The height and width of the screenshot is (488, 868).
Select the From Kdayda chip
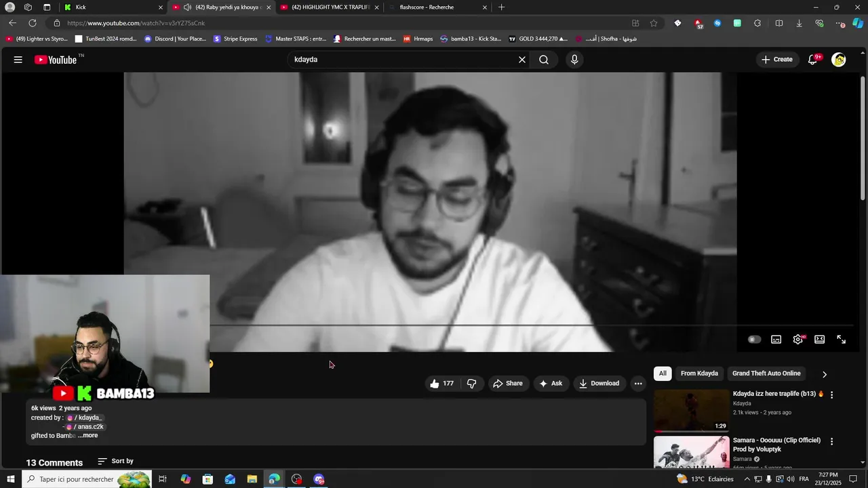click(x=699, y=373)
